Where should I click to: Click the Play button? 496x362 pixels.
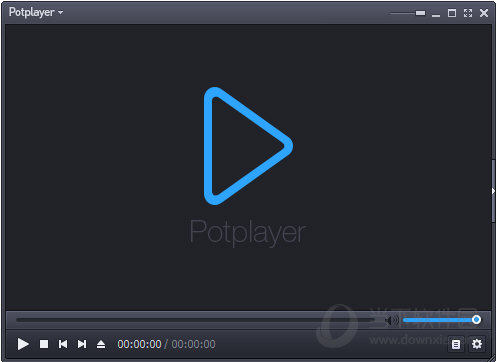(x=23, y=344)
